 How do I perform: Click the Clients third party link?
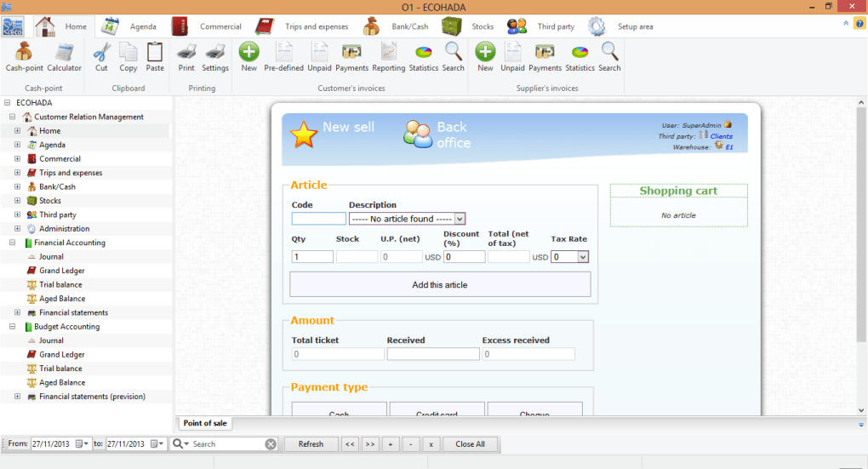pyautogui.click(x=721, y=136)
